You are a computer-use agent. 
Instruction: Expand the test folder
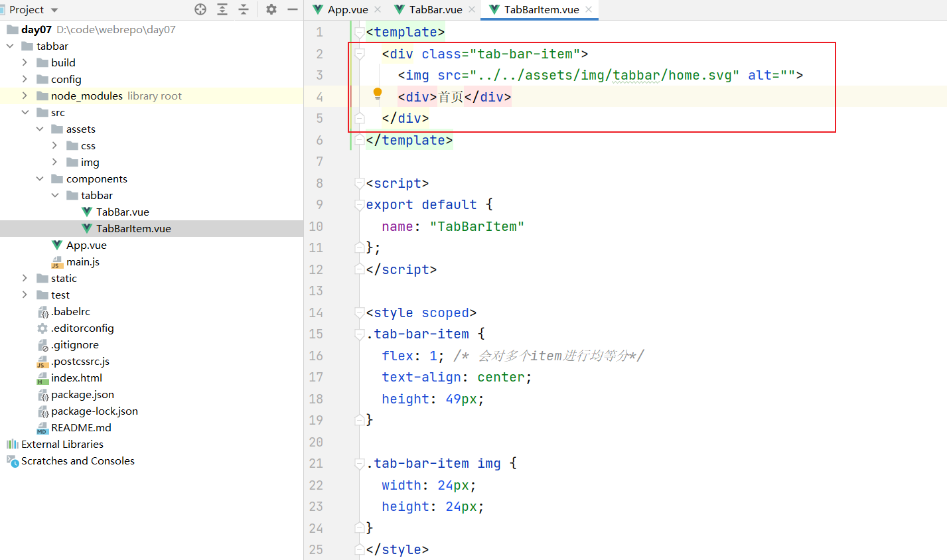tap(25, 295)
